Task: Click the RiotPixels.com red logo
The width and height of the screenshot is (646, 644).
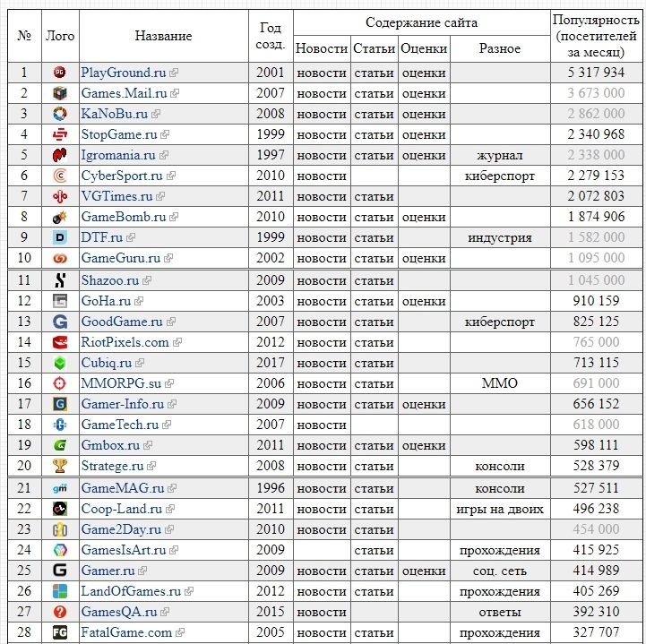Action: 60,342
